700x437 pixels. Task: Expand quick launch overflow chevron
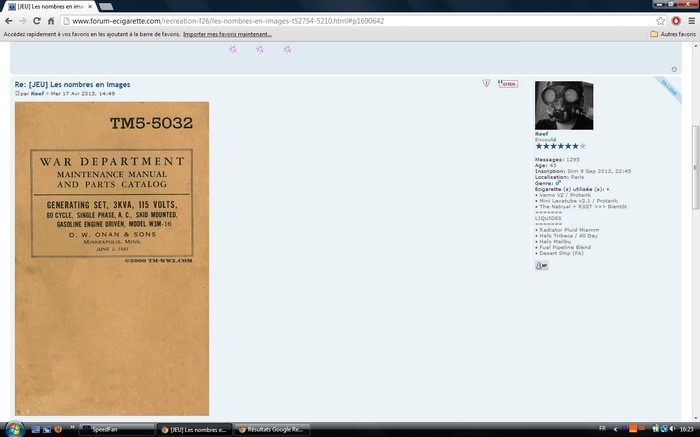[72, 428]
